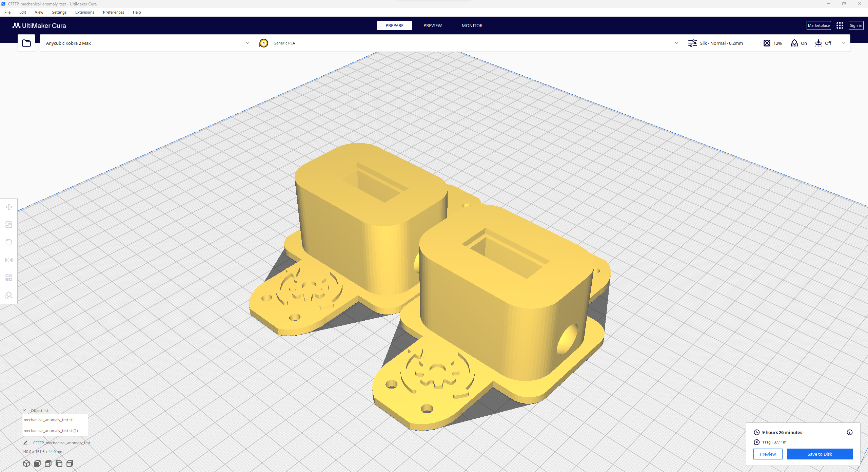
Task: Open the View menu
Action: tap(39, 12)
